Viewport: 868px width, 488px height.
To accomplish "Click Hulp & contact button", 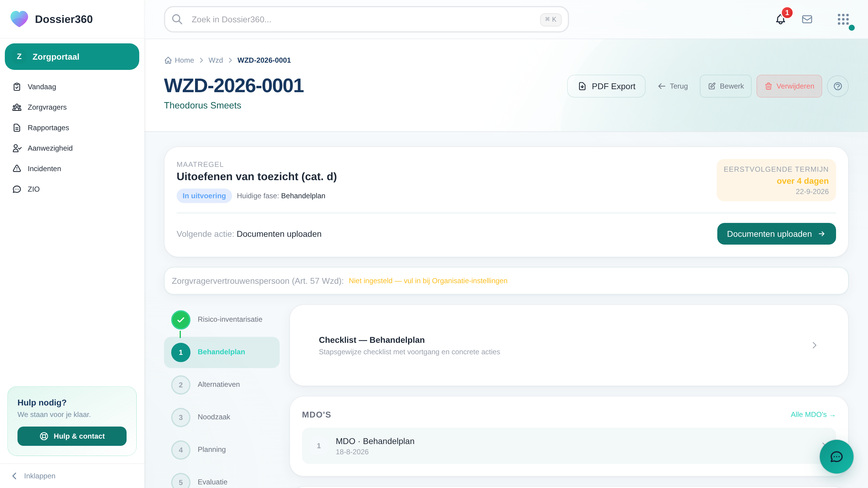I will click(72, 436).
